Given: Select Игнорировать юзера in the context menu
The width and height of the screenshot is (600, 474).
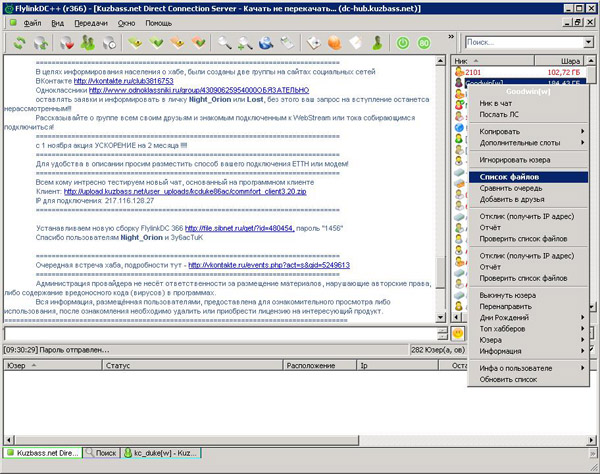Looking at the screenshot, I should [528, 160].
